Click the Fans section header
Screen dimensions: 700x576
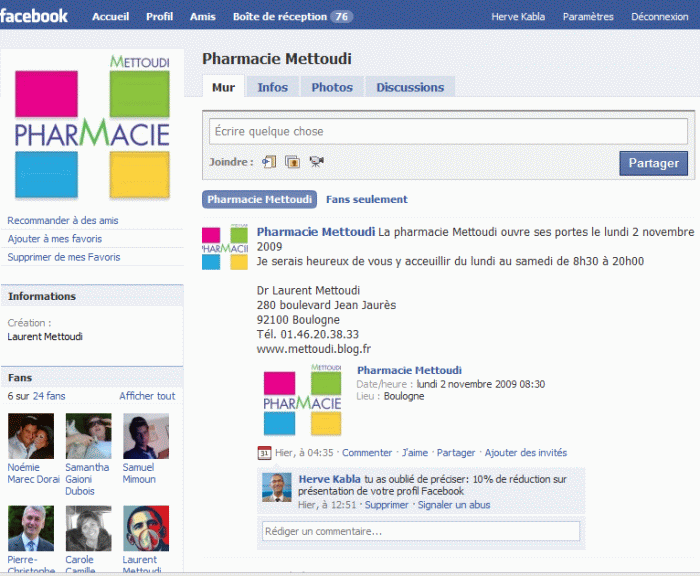[x=92, y=377]
